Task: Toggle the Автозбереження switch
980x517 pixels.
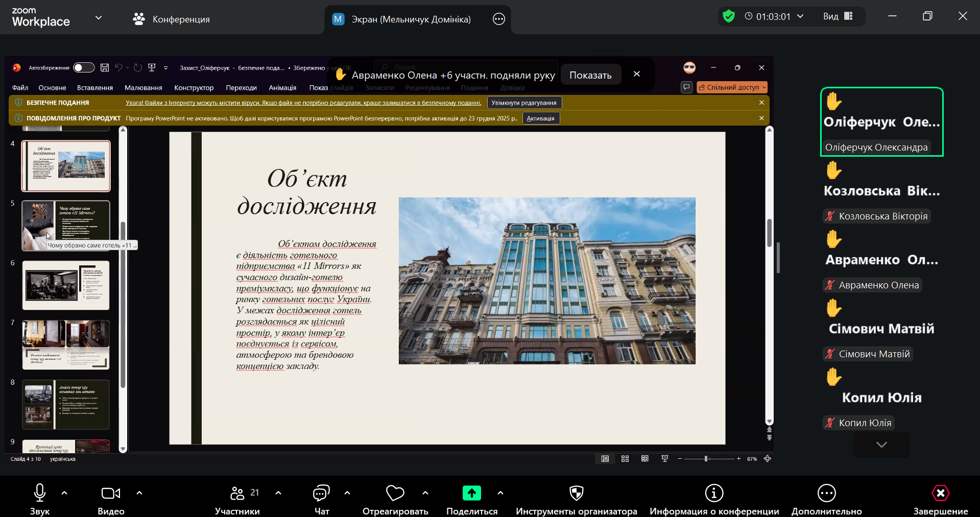Action: tap(83, 68)
